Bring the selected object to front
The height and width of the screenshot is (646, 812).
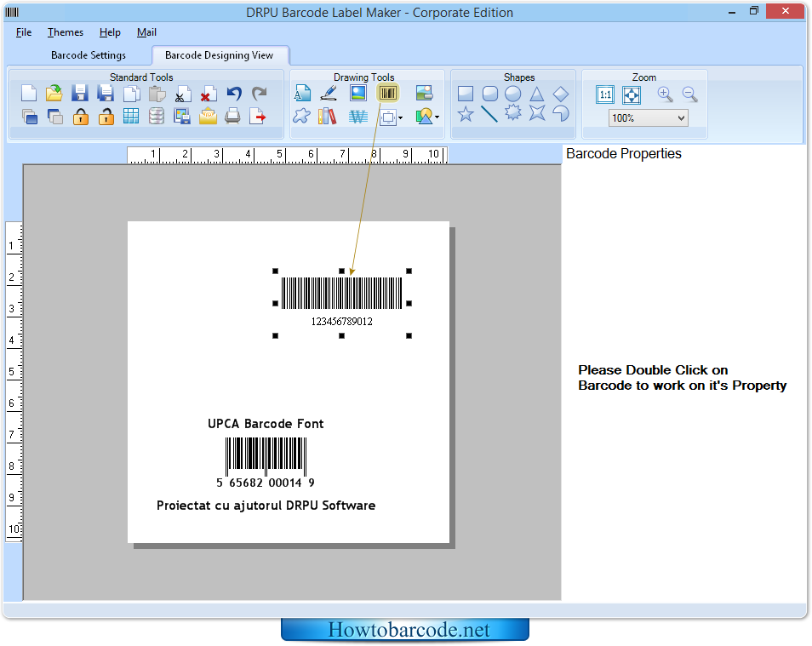click(30, 117)
